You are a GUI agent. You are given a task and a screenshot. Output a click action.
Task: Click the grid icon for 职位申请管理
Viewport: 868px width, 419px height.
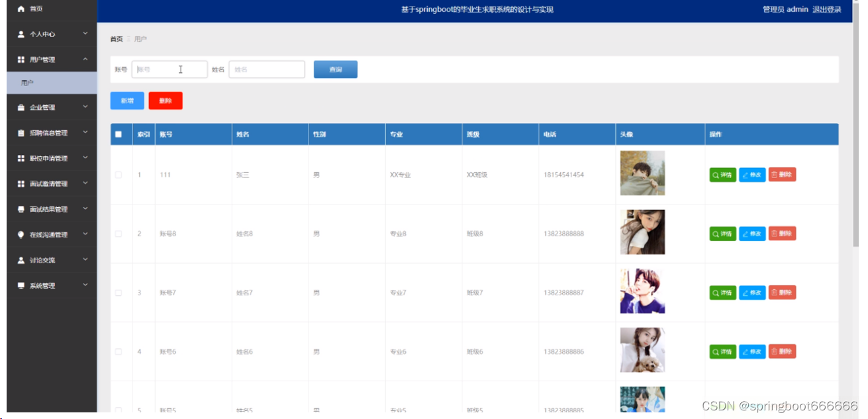[x=21, y=158]
